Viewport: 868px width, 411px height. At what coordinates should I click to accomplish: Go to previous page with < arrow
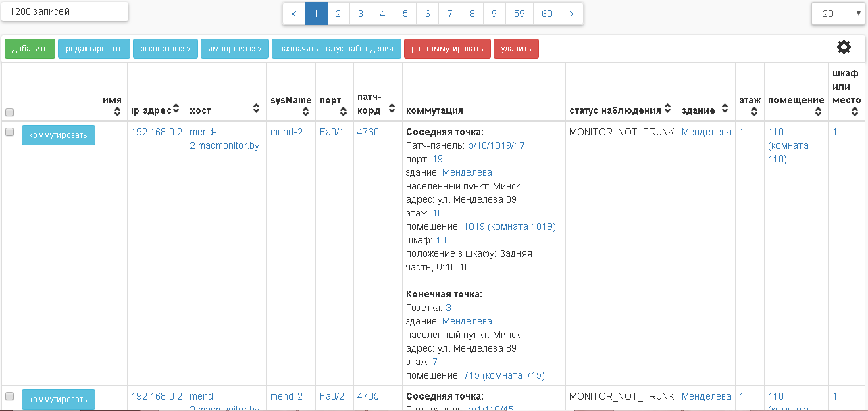(x=294, y=14)
